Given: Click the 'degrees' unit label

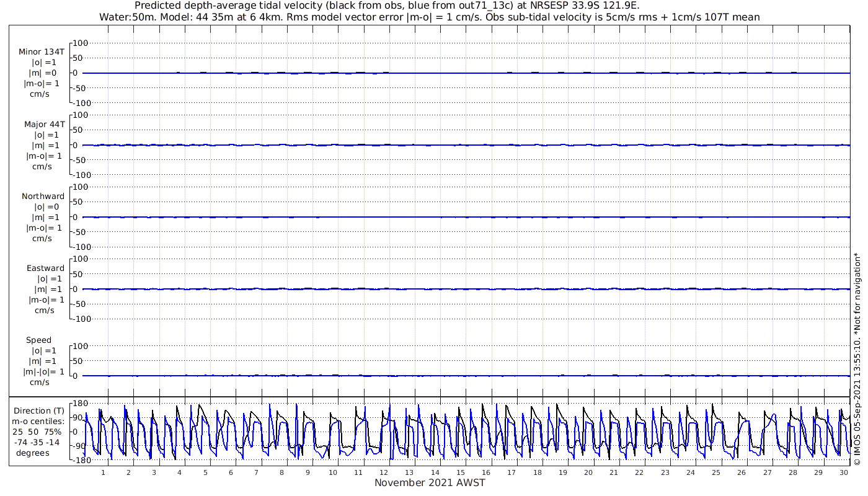Looking at the screenshot, I should [x=33, y=453].
